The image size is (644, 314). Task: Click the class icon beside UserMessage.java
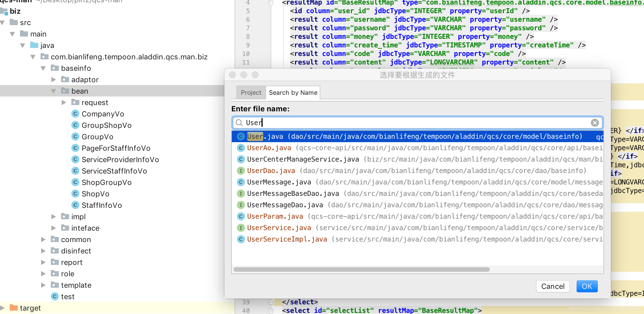click(x=241, y=182)
